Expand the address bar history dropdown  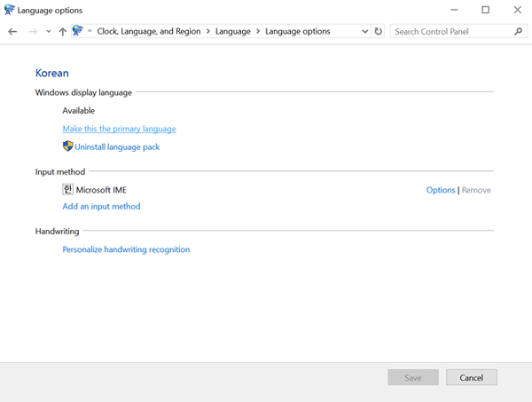point(365,31)
